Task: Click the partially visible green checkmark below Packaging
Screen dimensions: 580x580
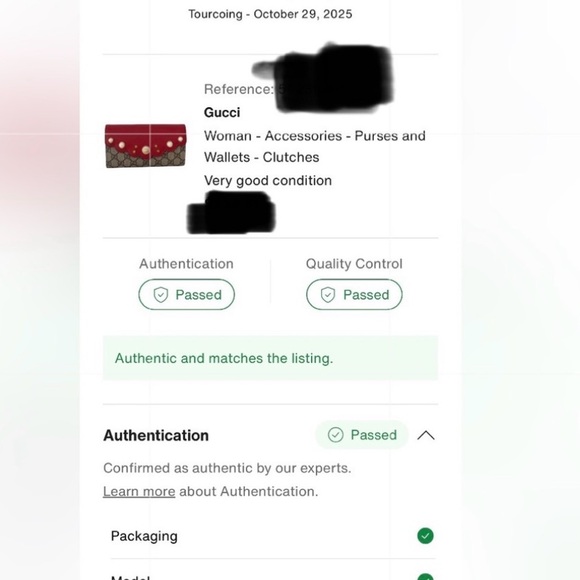Action: click(x=425, y=577)
